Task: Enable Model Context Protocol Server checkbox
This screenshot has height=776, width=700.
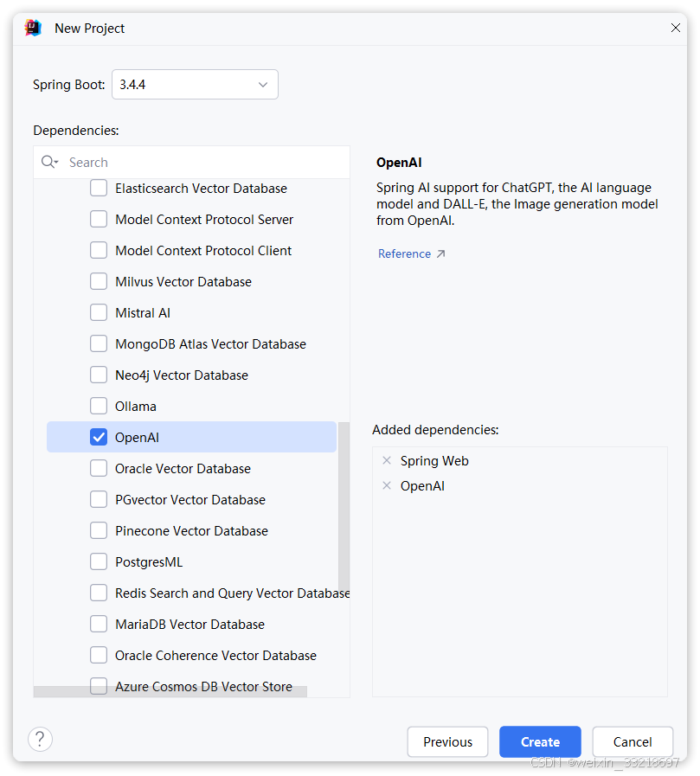Action: [99, 219]
